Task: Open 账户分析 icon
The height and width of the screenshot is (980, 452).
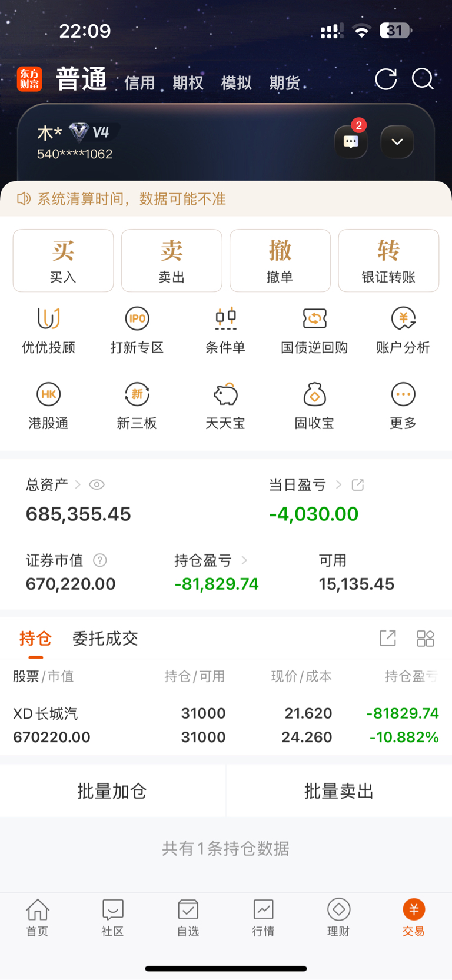Action: tap(403, 318)
